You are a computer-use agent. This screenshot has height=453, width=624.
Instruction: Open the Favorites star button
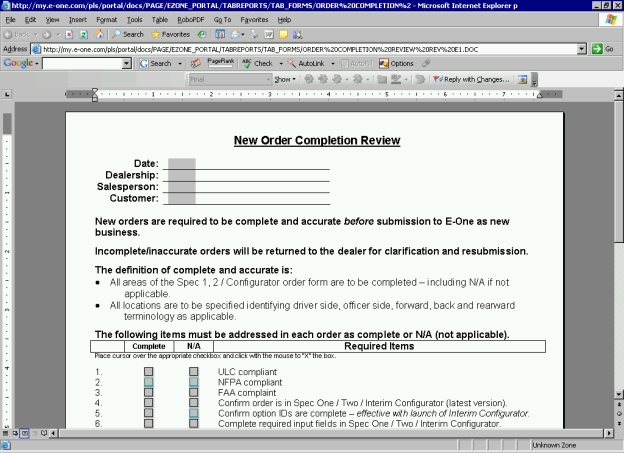[x=170, y=35]
